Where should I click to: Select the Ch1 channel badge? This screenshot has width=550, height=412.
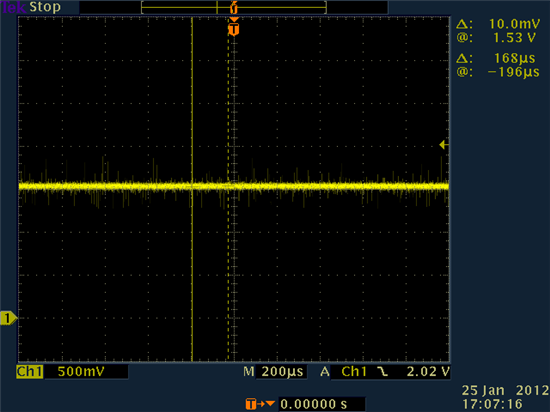[30, 372]
